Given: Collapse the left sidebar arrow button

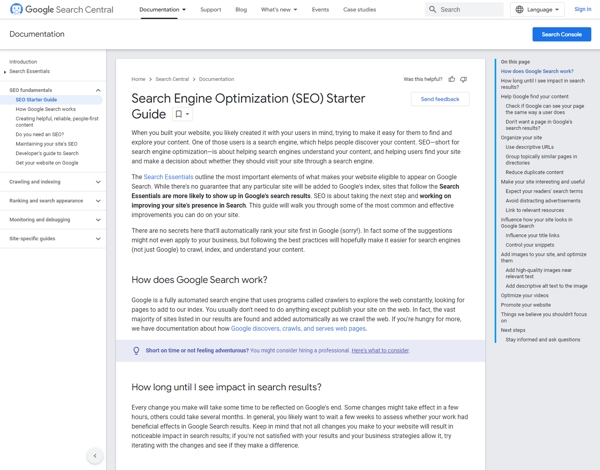Looking at the screenshot, I should (x=95, y=455).
